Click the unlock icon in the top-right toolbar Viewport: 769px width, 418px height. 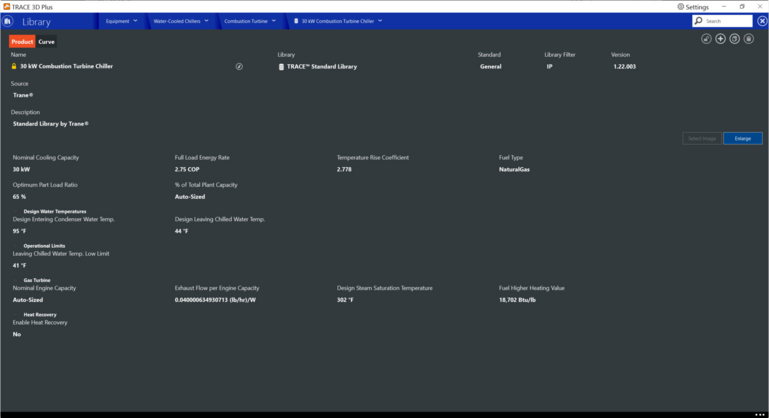tap(706, 39)
